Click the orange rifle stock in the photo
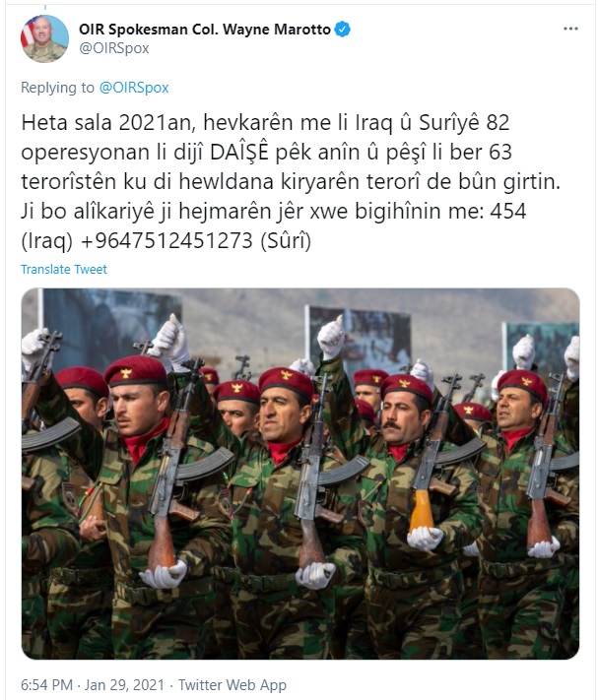 [421, 509]
